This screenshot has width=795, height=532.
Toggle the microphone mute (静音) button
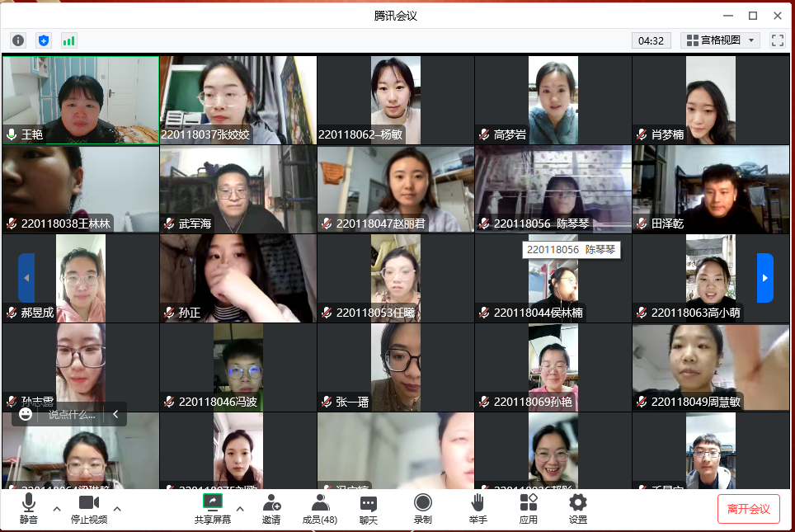tap(29, 508)
